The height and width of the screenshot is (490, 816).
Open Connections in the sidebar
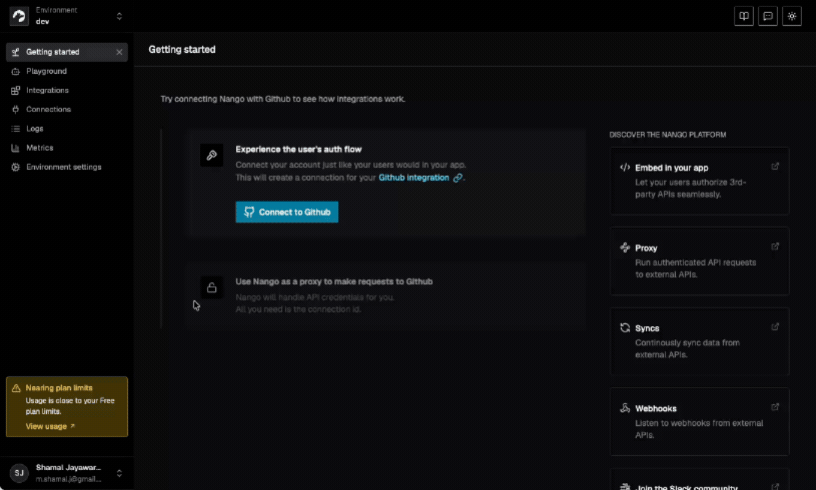tap(67, 110)
